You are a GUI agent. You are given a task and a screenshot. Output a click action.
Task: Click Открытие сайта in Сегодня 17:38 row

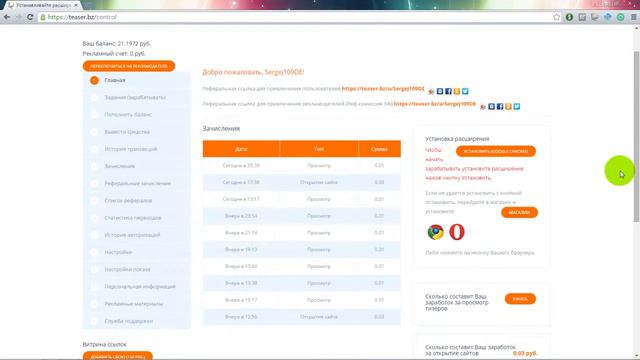coord(319,182)
